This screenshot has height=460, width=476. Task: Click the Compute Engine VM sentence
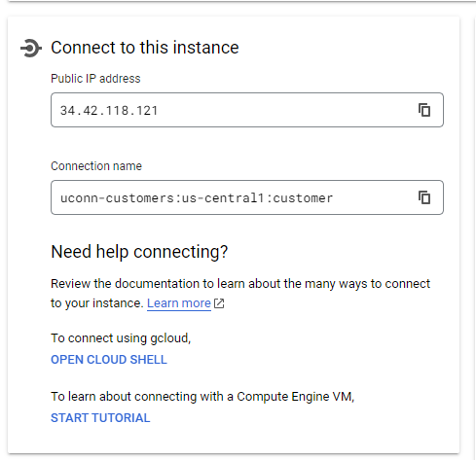point(202,397)
